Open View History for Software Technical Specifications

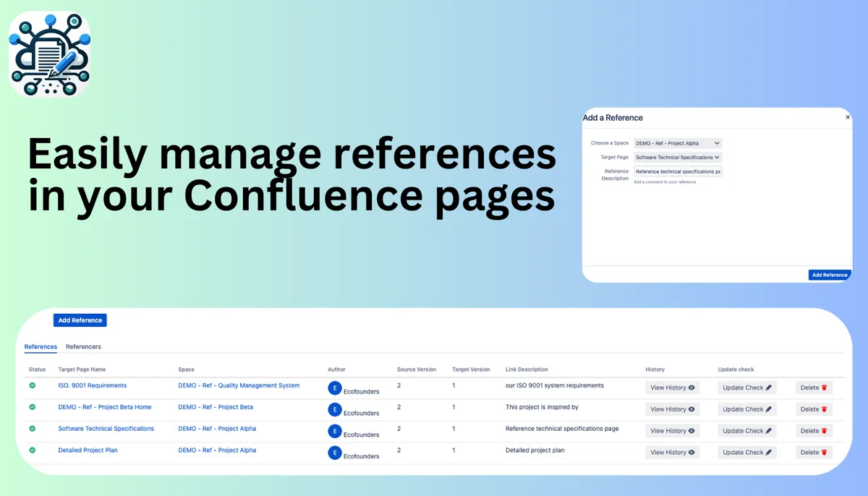pos(673,431)
